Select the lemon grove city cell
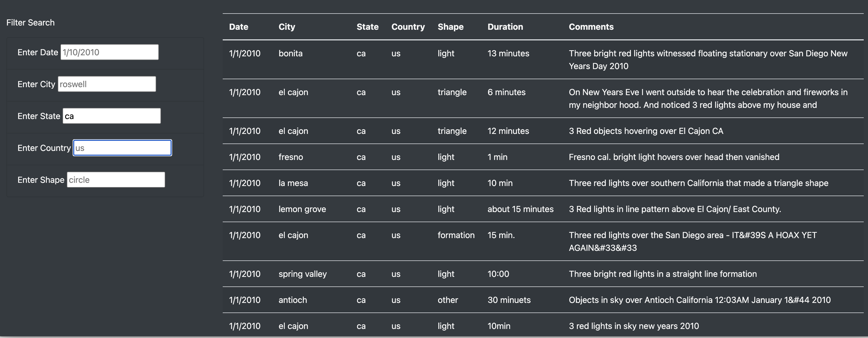Image resolution: width=868 pixels, height=338 pixels. 302,209
